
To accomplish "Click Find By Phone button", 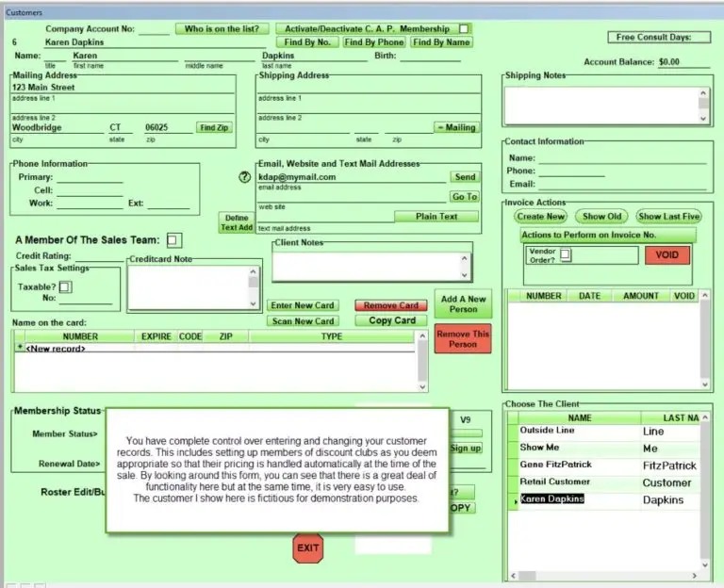I will pos(374,42).
